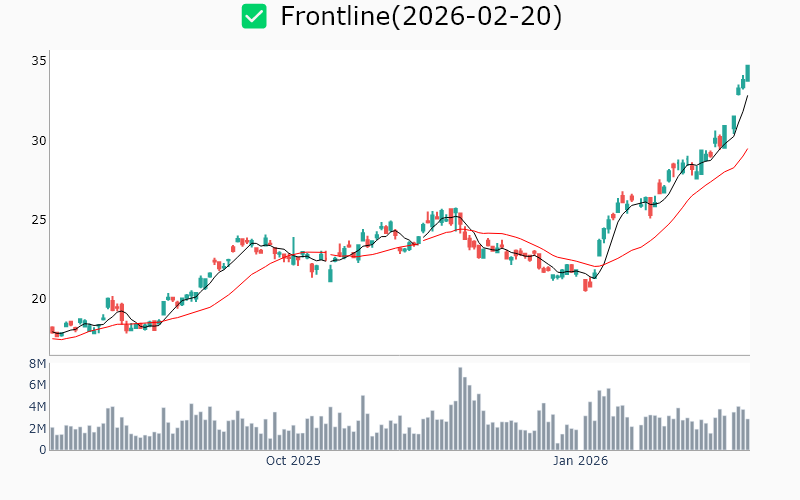This screenshot has height=500, width=800.
Task: Click the green checkmark icon beside the title
Action: click(254, 16)
